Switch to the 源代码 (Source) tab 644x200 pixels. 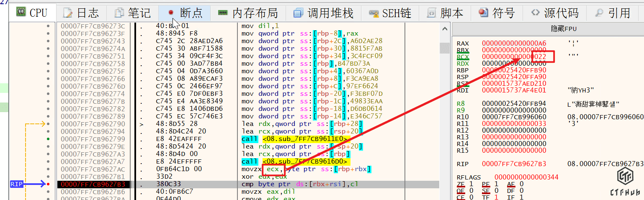click(x=554, y=13)
